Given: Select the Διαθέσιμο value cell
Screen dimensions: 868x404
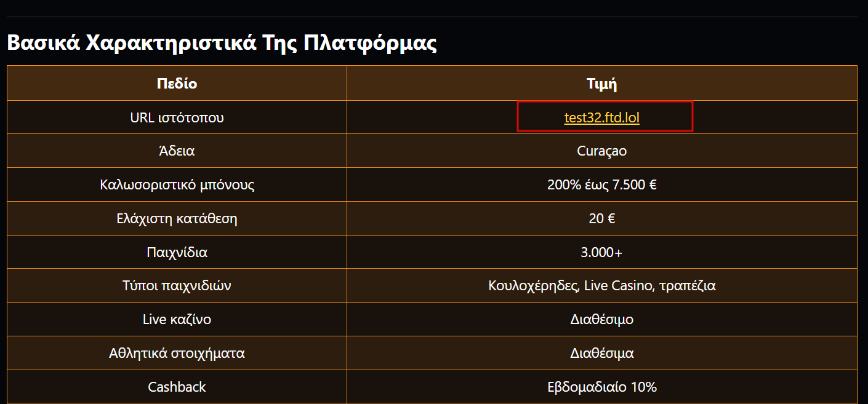Looking at the screenshot, I should coord(602,319).
